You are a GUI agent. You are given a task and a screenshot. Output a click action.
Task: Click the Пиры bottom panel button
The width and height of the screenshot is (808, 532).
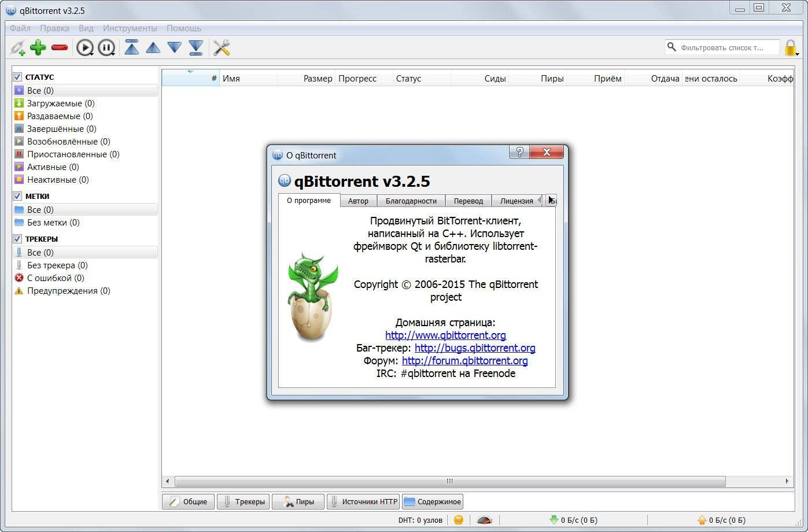tap(298, 501)
